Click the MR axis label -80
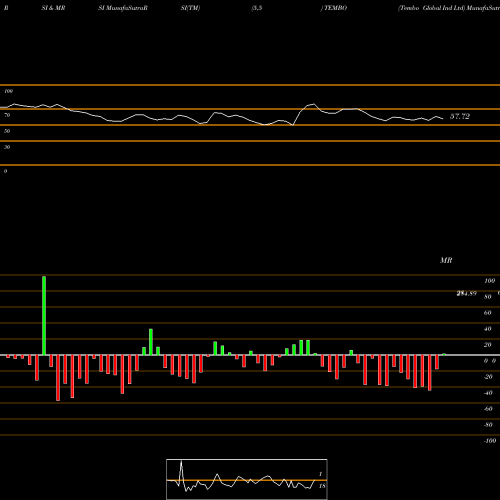The height and width of the screenshot is (500, 500). tap(488, 425)
